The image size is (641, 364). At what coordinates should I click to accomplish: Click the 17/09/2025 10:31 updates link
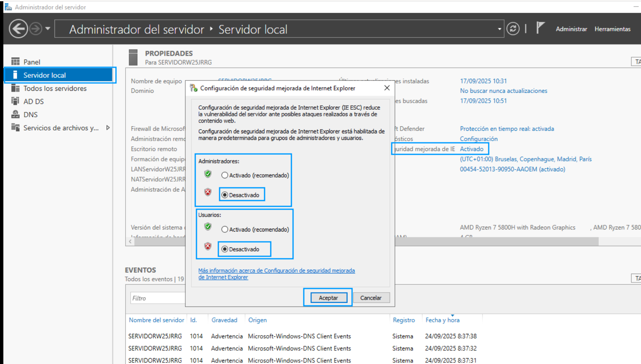(483, 81)
